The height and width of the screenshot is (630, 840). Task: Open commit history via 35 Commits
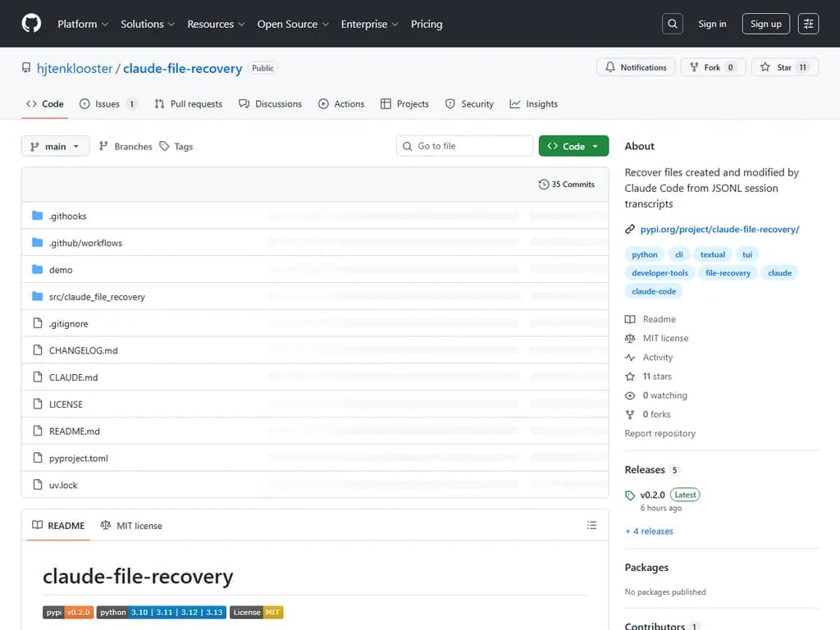click(x=567, y=185)
